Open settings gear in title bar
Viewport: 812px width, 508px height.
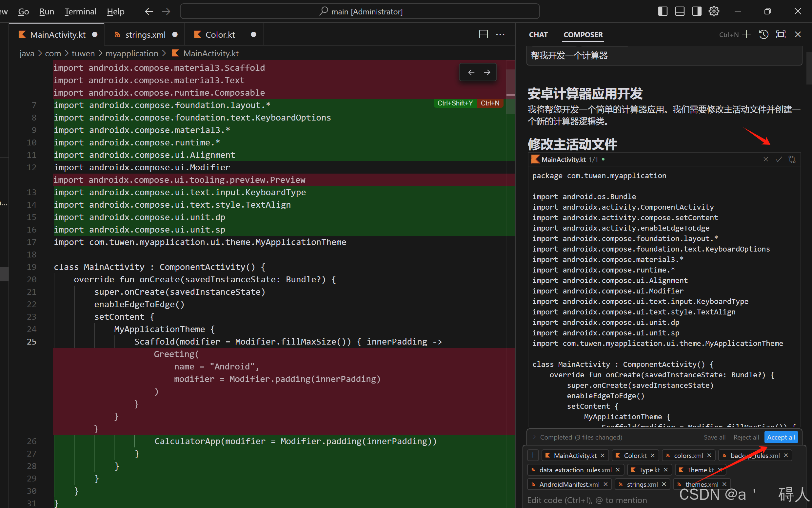coord(714,11)
